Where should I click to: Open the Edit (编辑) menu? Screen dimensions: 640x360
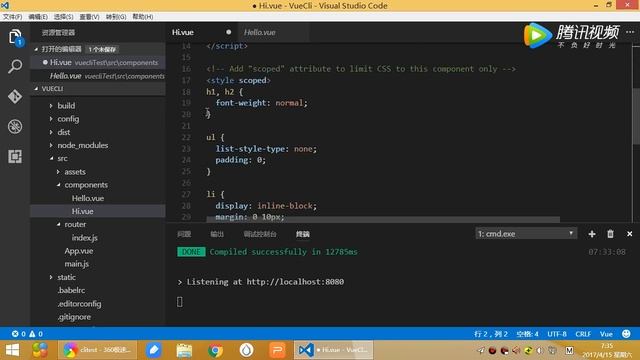38,17
